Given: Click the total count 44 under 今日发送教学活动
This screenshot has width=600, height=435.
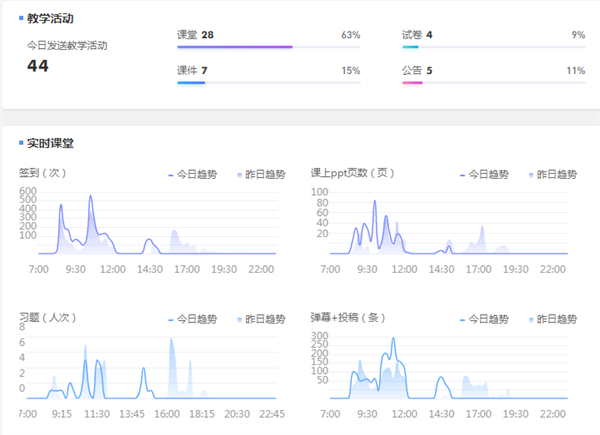Looking at the screenshot, I should point(38,66).
